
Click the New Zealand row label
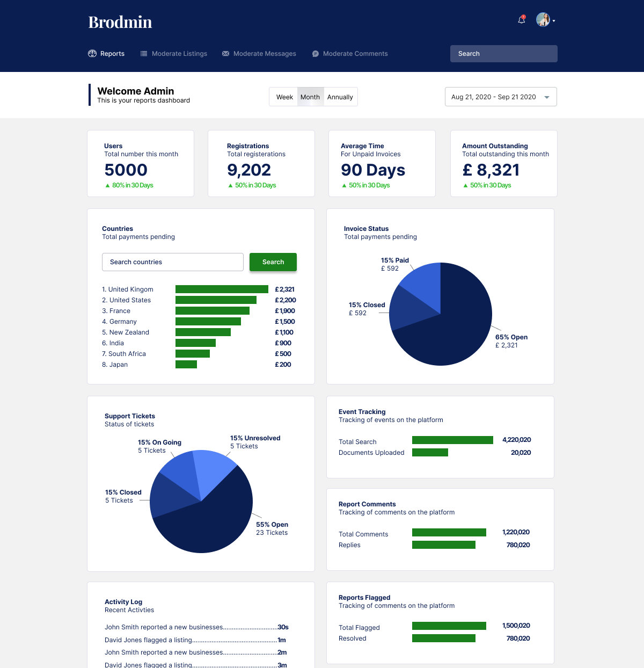pos(126,332)
